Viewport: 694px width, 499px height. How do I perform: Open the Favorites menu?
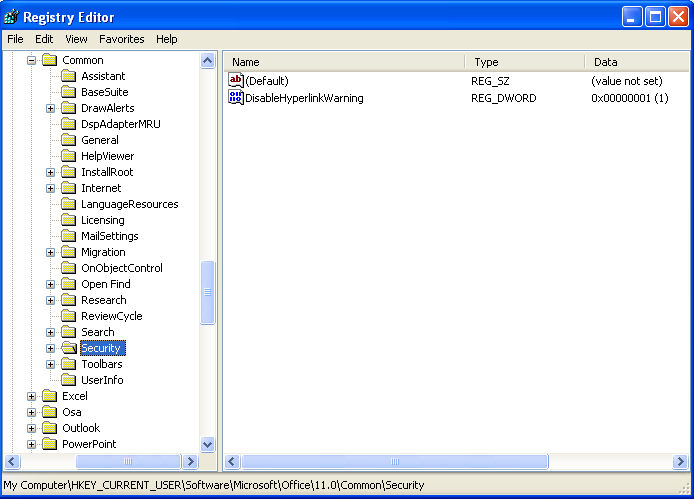pos(121,39)
